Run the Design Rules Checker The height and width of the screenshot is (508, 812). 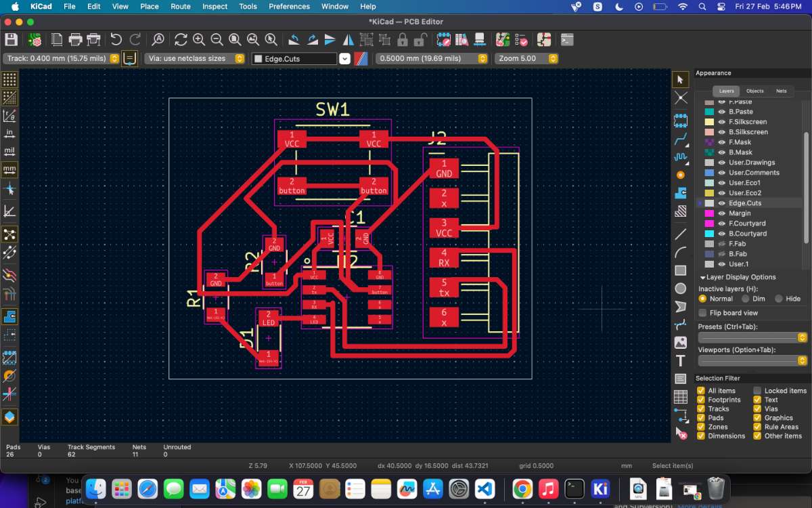[x=521, y=39]
